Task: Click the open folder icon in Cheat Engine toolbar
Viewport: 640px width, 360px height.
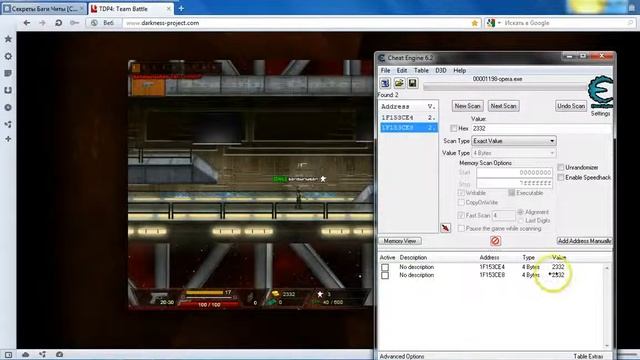Action: point(399,83)
